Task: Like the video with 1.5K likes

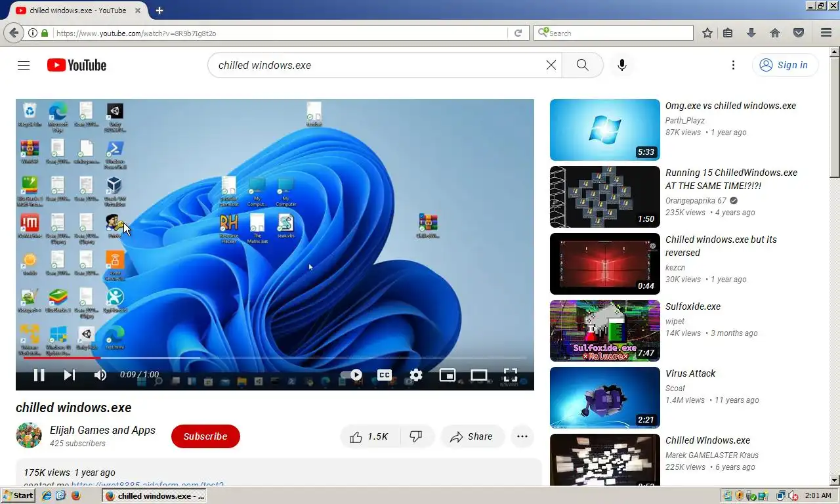Action: [x=369, y=436]
